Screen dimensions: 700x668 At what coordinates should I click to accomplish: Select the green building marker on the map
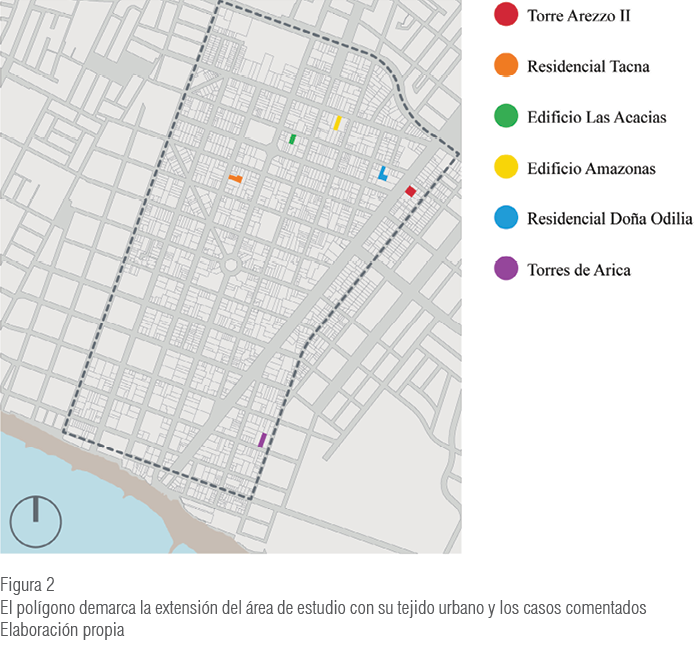(x=292, y=139)
